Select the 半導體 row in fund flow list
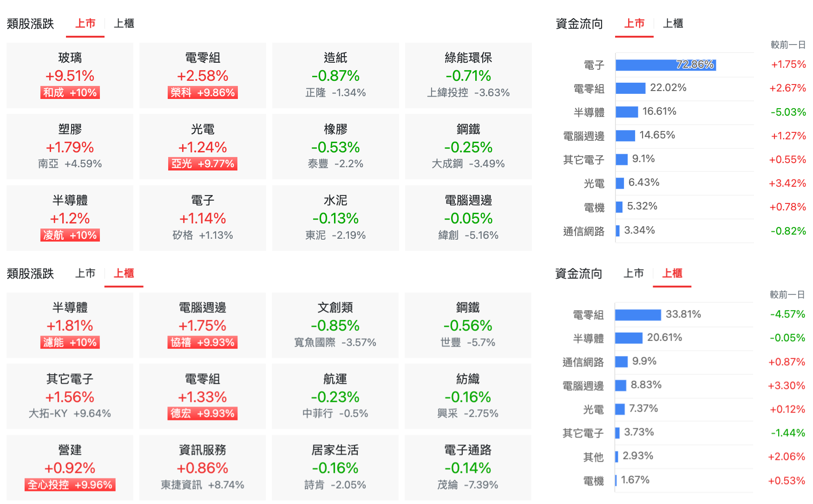This screenshot has width=813, height=504. click(627, 111)
